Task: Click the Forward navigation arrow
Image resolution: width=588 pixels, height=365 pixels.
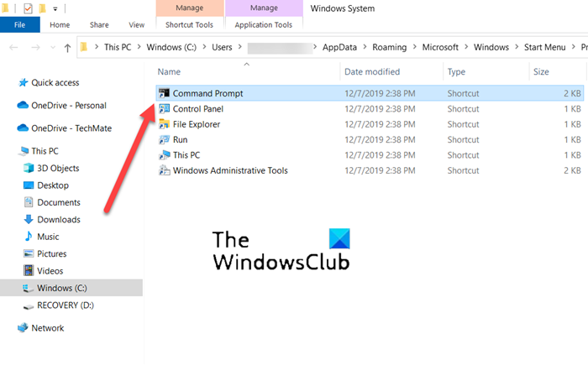Action: (35, 48)
